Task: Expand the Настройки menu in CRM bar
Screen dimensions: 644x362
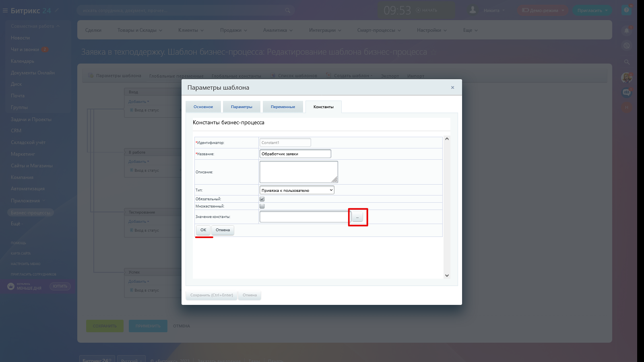Action: point(431,30)
